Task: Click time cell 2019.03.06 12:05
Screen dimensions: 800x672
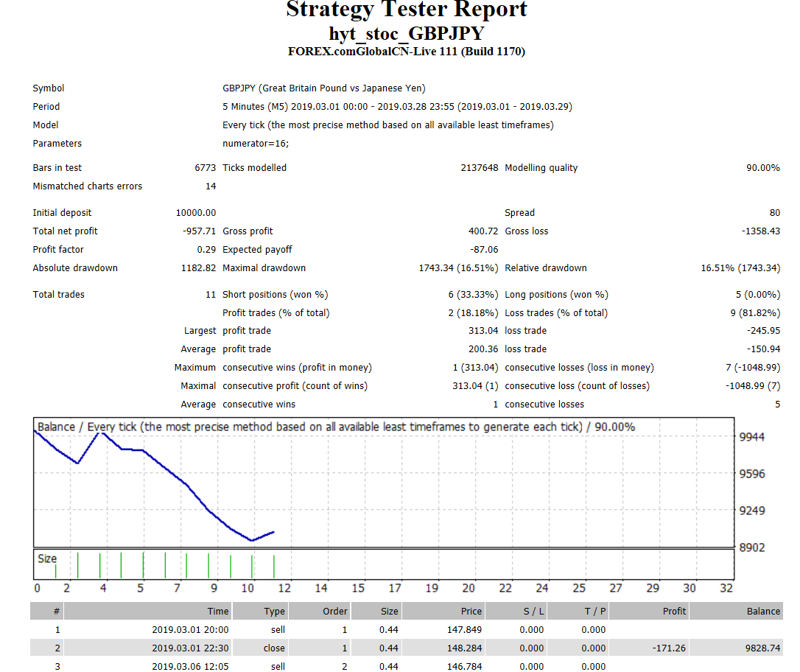Action: [190, 666]
